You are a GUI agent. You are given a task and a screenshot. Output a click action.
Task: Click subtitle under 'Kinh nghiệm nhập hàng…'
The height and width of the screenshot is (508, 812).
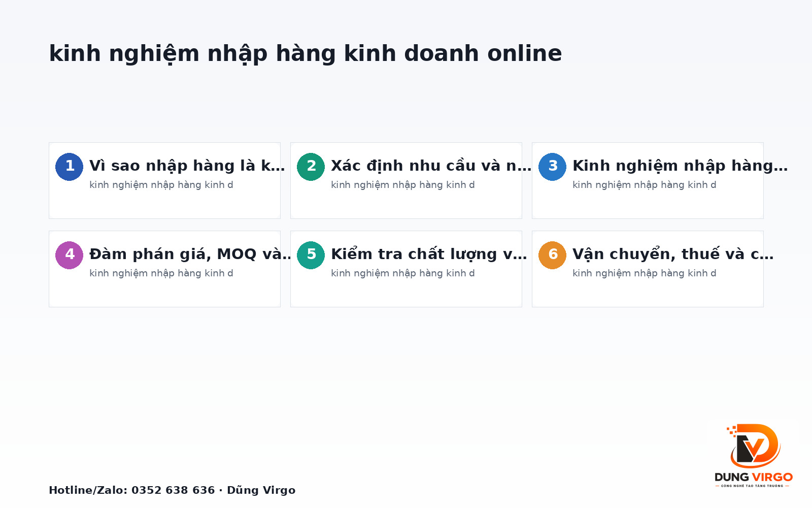[x=645, y=185]
